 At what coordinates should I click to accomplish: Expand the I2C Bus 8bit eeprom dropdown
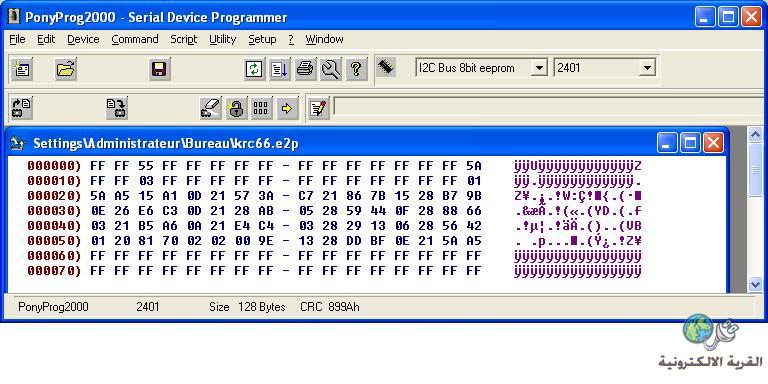coord(539,68)
